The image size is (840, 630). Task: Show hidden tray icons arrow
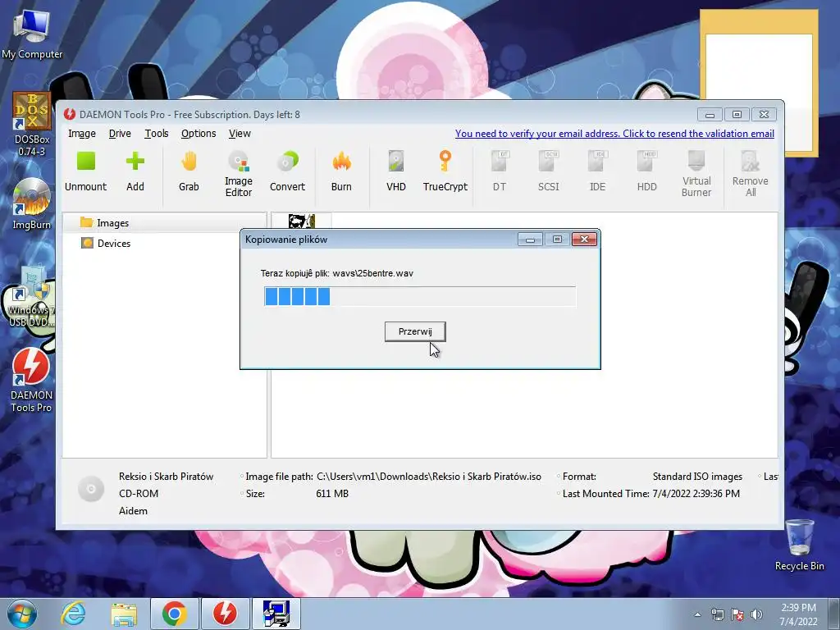pos(697,615)
